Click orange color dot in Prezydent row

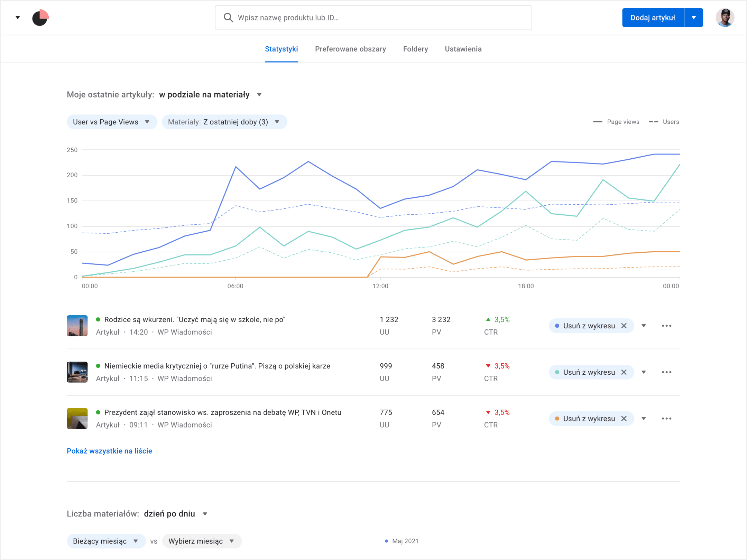[x=557, y=419]
